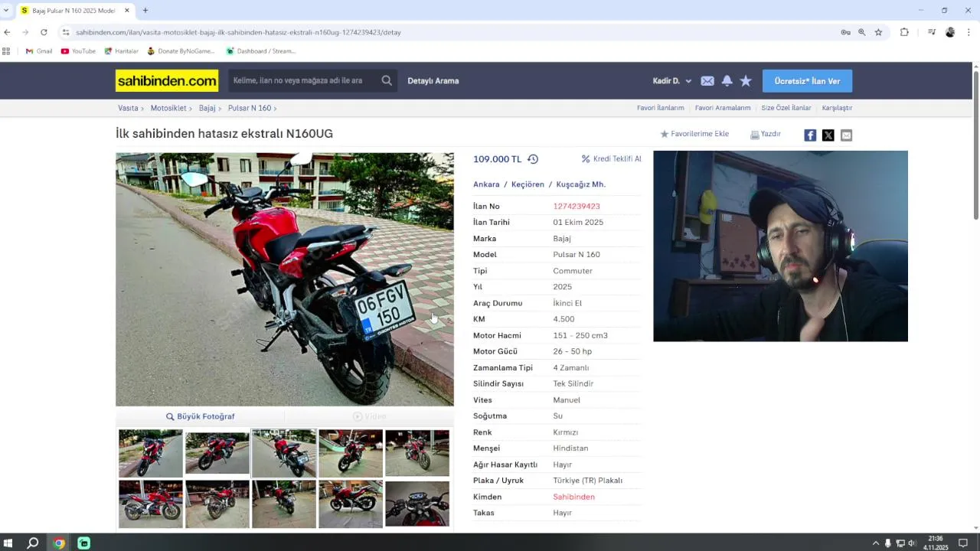Click the browser reload button
The width and height of the screenshot is (980, 551).
(x=44, y=32)
